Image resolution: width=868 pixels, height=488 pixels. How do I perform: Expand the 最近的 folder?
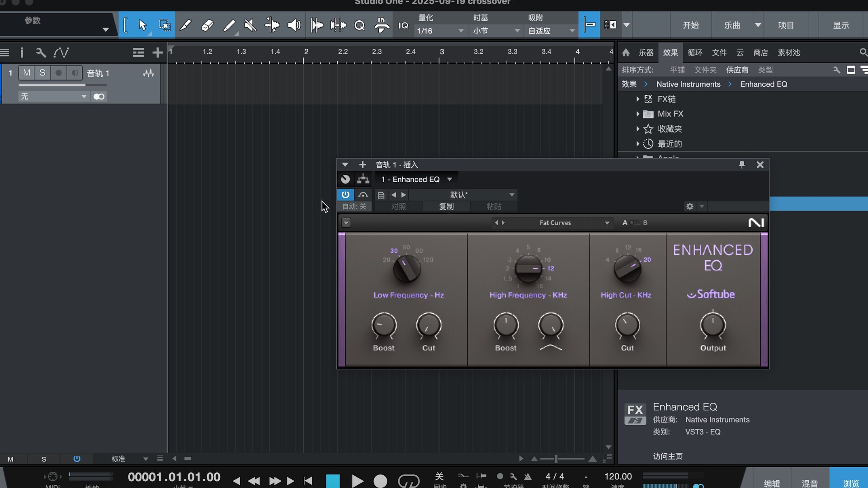(638, 144)
